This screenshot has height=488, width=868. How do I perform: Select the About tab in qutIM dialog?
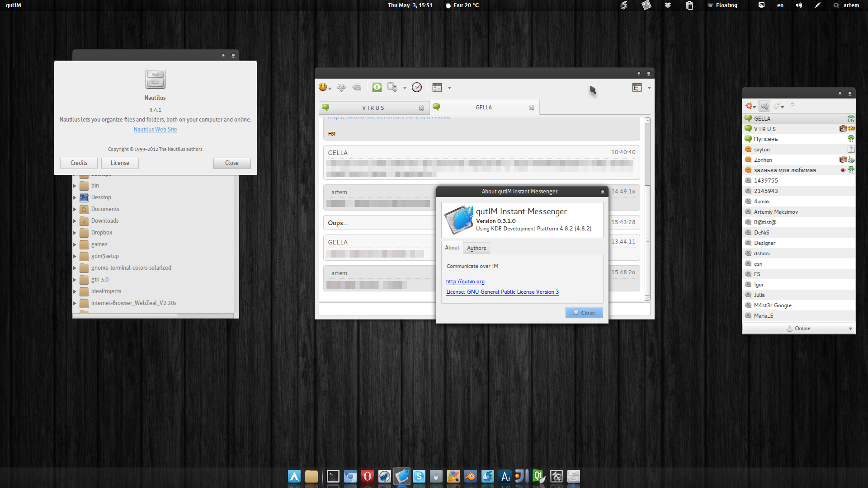452,248
